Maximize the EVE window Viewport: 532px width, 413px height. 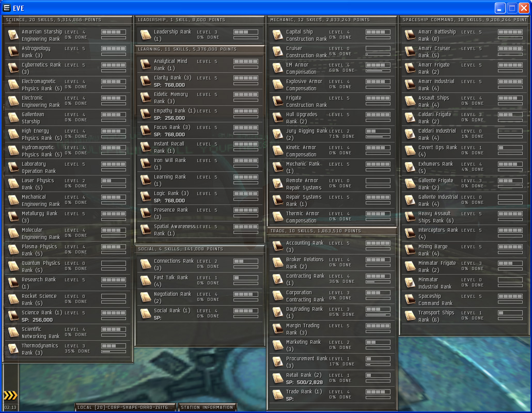[512, 8]
